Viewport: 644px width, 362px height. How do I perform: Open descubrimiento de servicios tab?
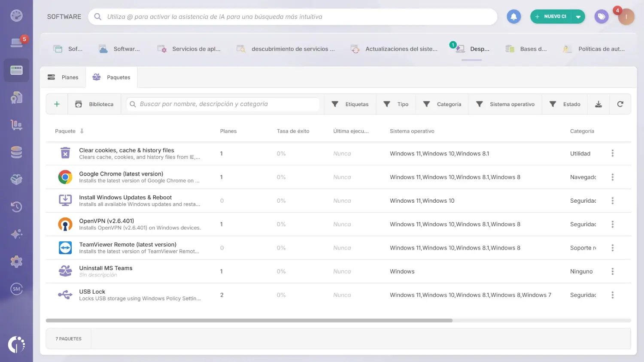[286, 49]
